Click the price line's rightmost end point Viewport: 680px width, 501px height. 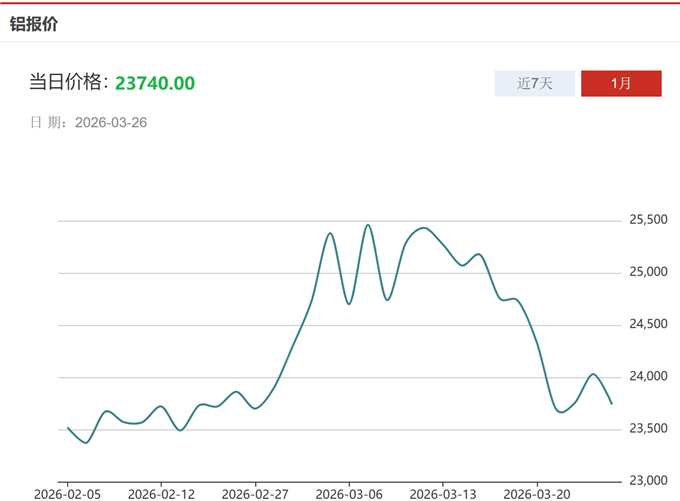click(612, 403)
